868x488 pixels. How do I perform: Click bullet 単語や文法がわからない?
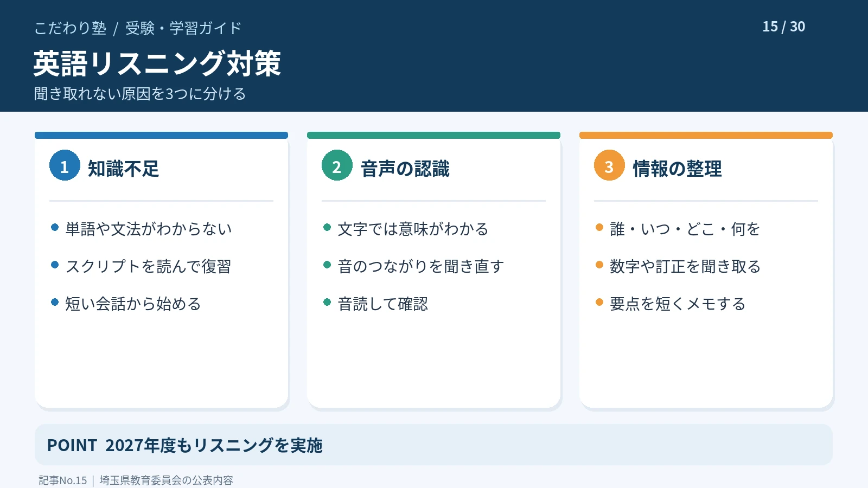tap(148, 229)
